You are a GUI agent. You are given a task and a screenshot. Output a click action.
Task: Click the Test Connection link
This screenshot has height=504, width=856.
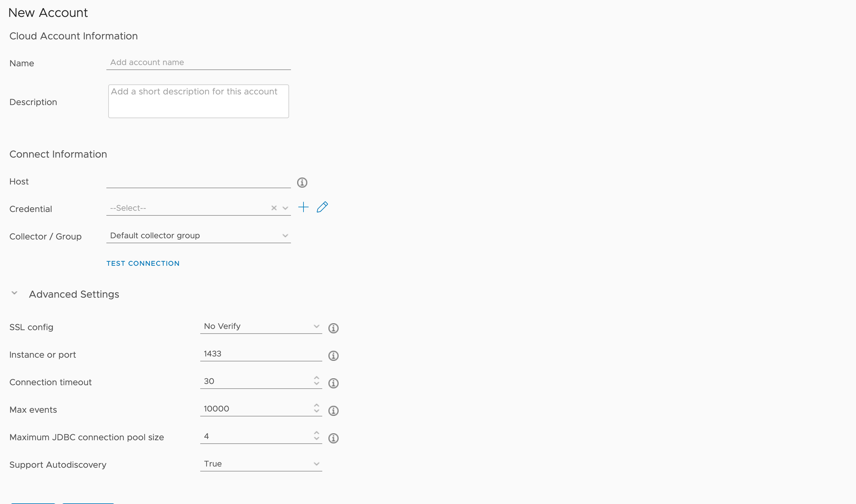[143, 263]
